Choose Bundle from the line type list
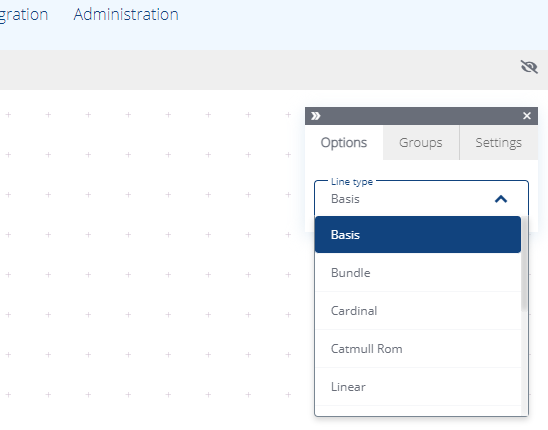The width and height of the screenshot is (548, 430). pos(418,273)
